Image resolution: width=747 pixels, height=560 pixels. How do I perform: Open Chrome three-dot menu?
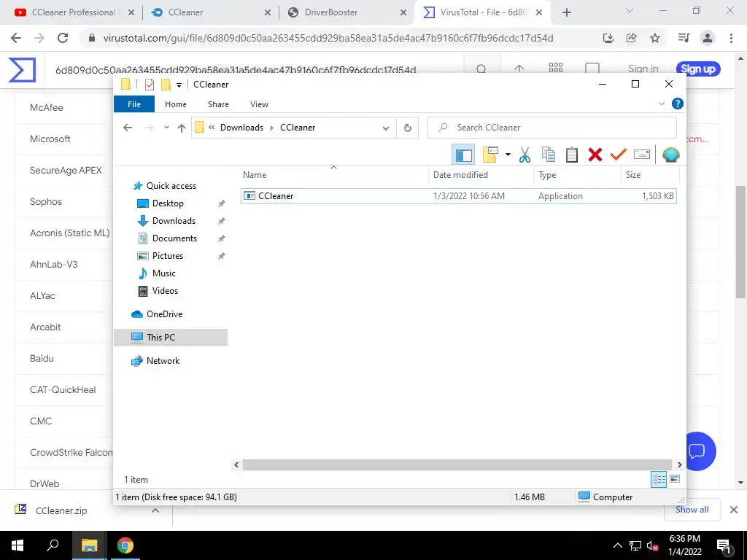731,38
